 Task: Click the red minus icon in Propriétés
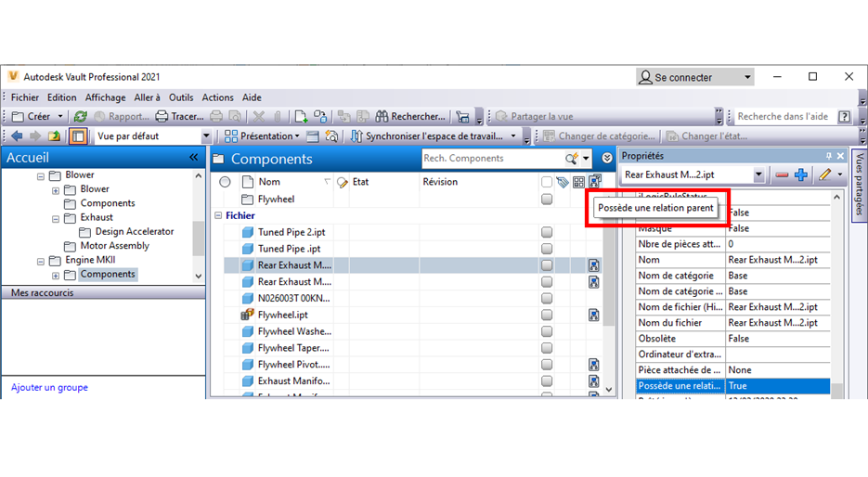pyautogui.click(x=782, y=174)
